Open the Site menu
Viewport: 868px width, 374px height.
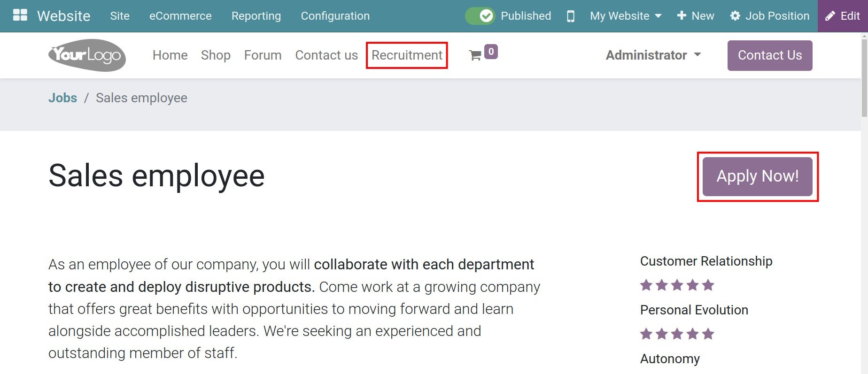pos(120,16)
